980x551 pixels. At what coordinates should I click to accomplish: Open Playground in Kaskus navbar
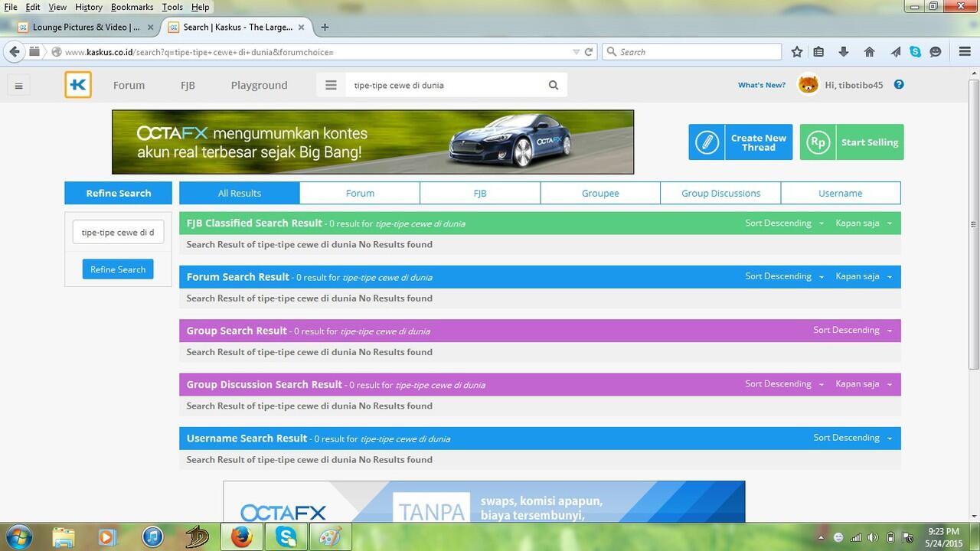259,85
